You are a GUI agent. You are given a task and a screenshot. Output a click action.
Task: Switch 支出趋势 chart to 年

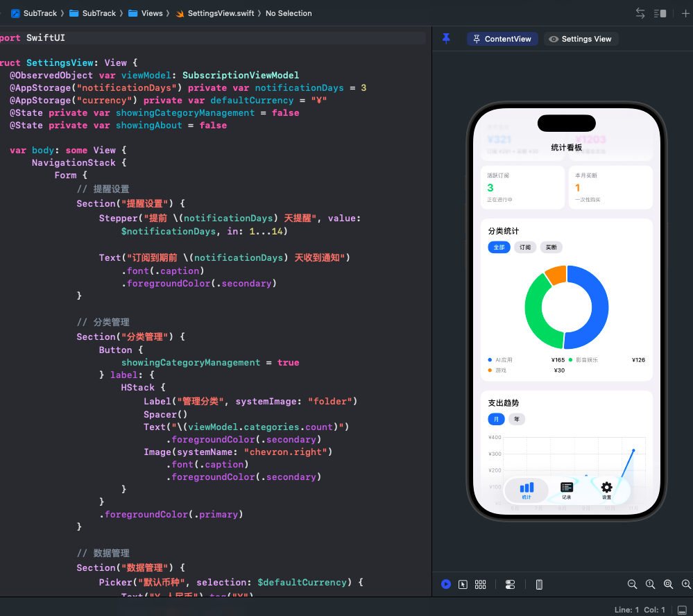[517, 419]
